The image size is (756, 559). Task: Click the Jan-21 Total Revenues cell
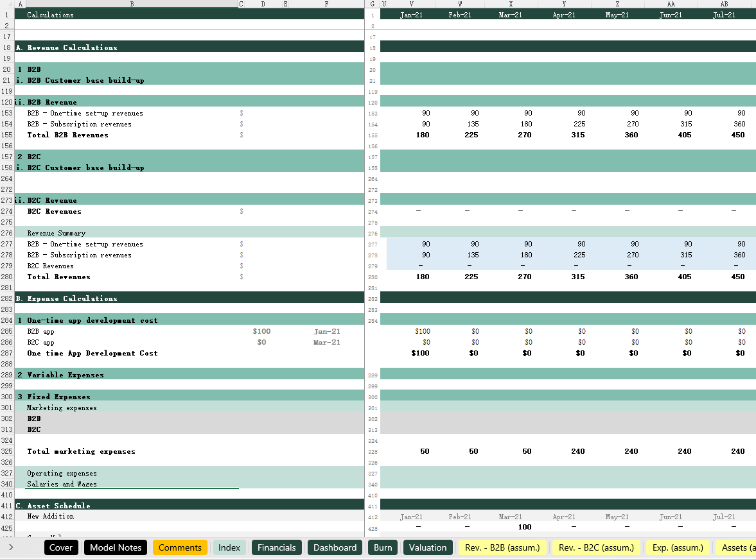pos(411,277)
